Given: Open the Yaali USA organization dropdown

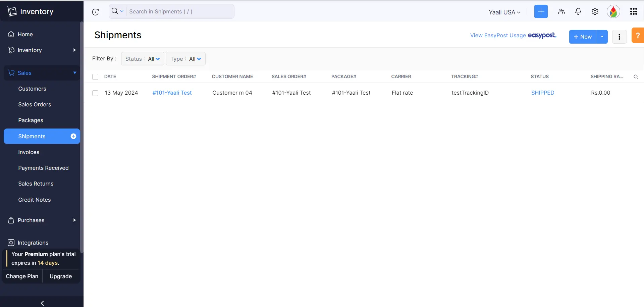Looking at the screenshot, I should [x=504, y=12].
